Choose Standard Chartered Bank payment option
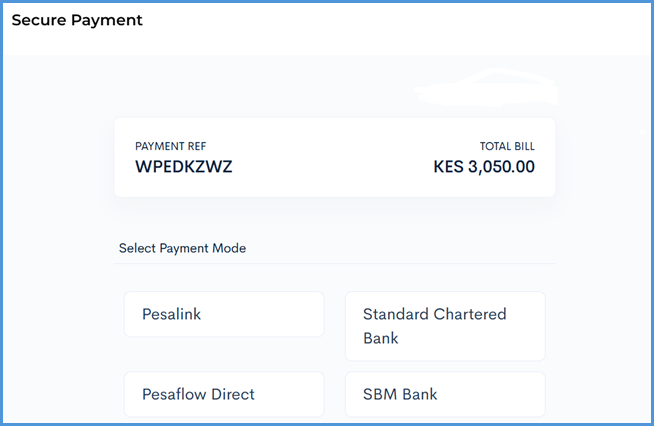The height and width of the screenshot is (426, 654). 444,326
